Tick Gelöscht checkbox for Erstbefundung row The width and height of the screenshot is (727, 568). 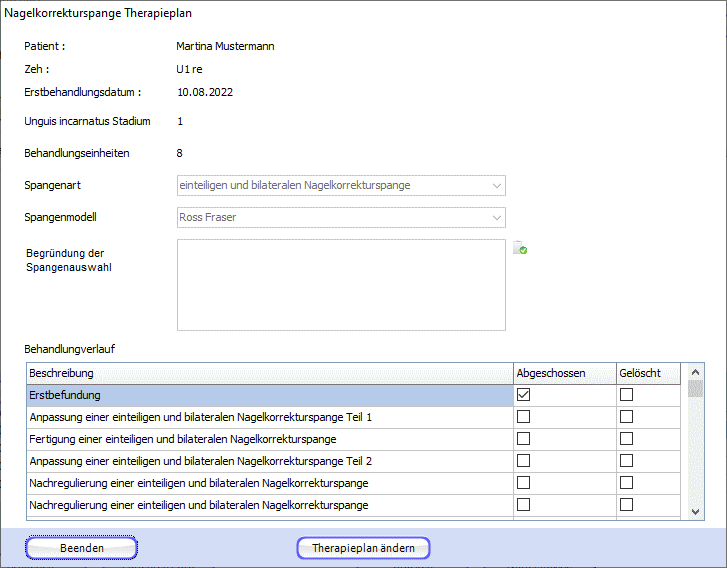tap(626, 395)
